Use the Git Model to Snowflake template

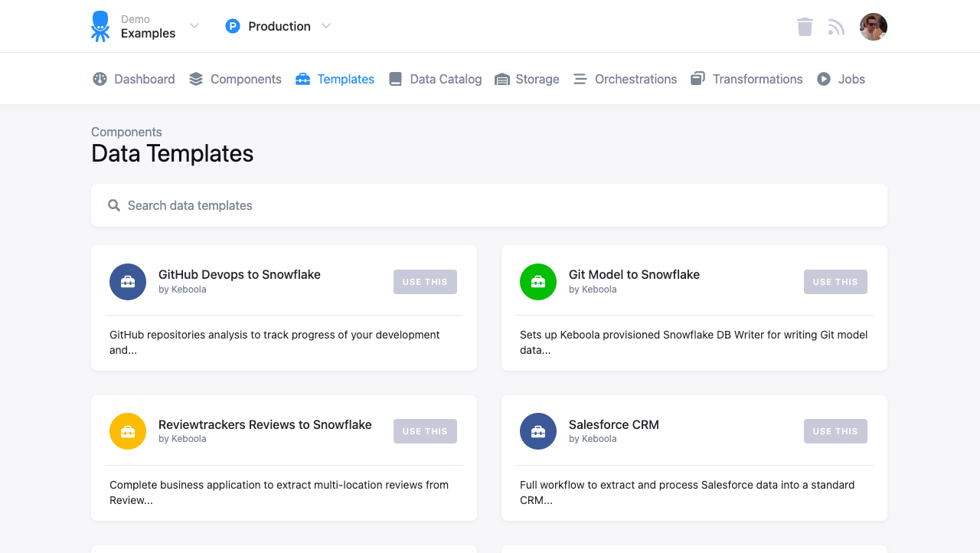coord(835,282)
